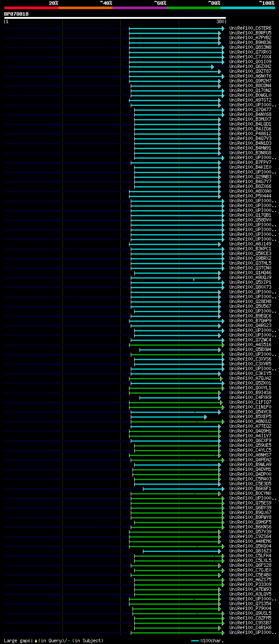The height and width of the screenshot is (644, 279).
Task: Click label UniRef100_B4LQD1
Action: 250,124
